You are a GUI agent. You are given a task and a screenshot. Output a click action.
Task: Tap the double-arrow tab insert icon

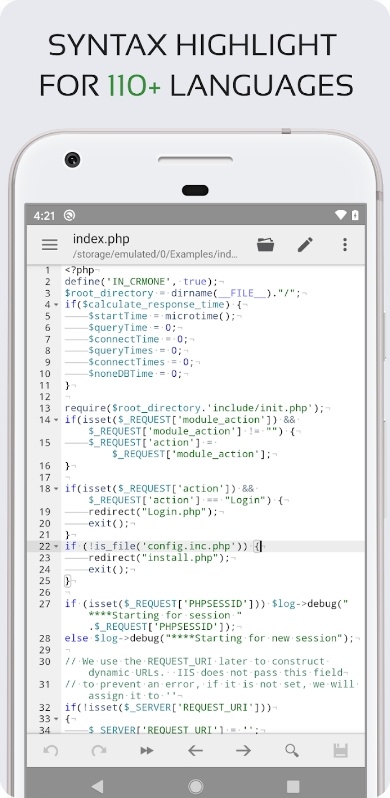[x=147, y=750]
